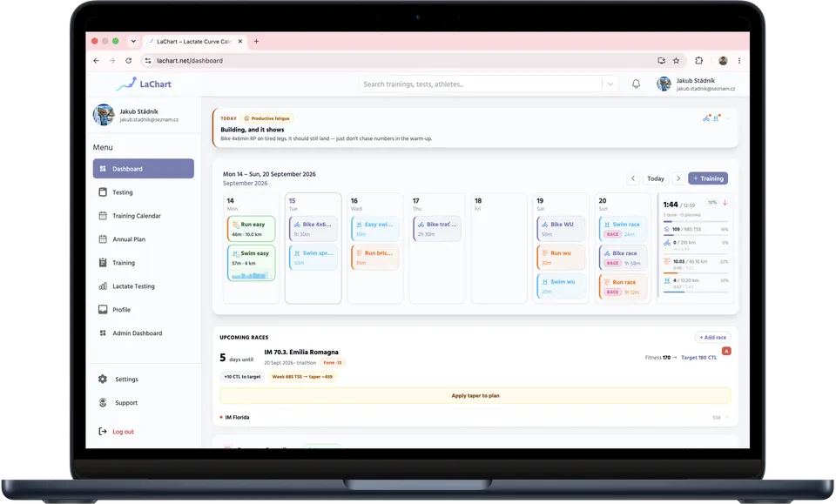Open the browser tab search dropdown
Image resolution: width=836 pixels, height=504 pixels.
(133, 41)
